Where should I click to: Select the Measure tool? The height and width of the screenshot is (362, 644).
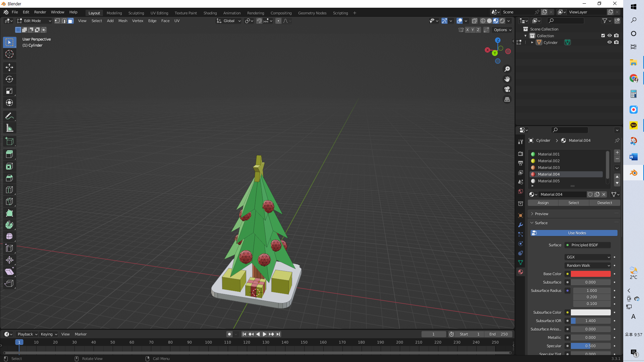tap(9, 128)
